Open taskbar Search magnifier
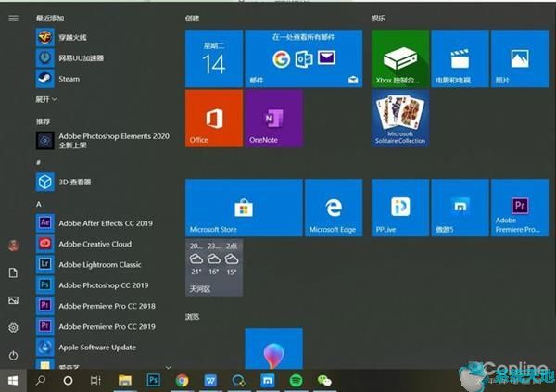 click(41, 381)
